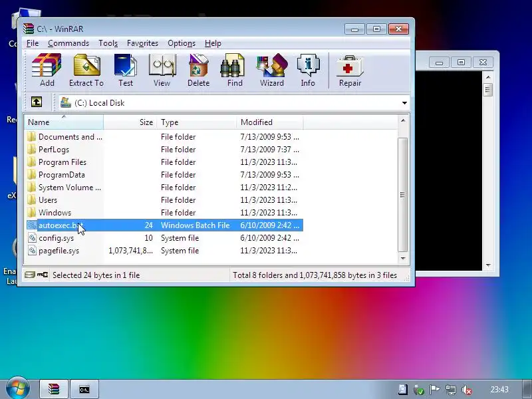This screenshot has width=532, height=399.
Task: Switch to WinRAR taskbar button
Action: click(54, 389)
